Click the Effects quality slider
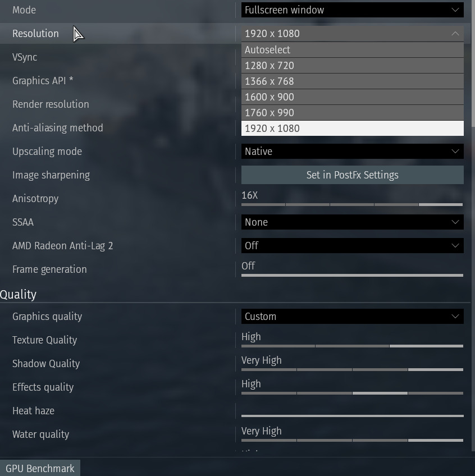Screen dimensions: 475x476 pos(352,393)
